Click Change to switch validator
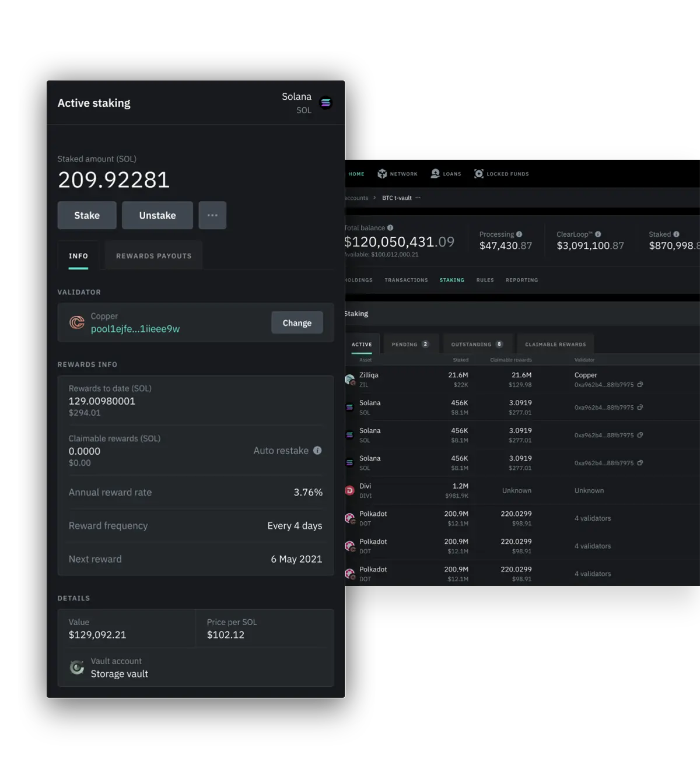Screen dimensions: 700x776 (x=297, y=323)
